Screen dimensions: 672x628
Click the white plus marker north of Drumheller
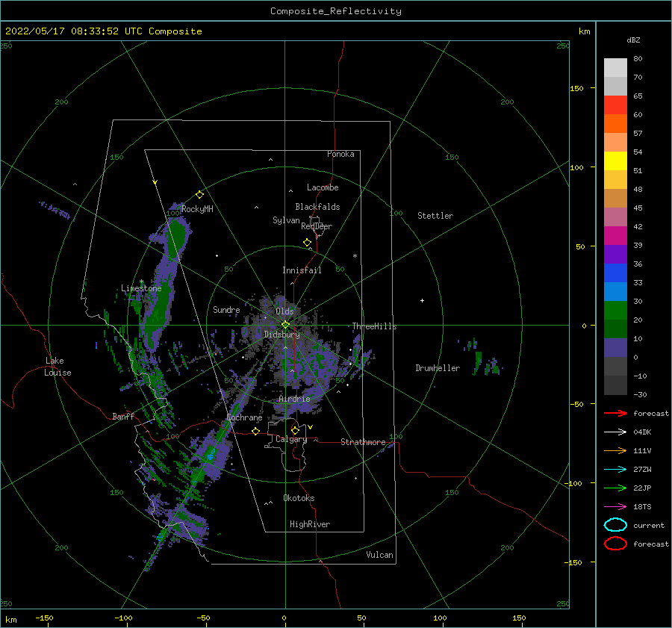[x=422, y=300]
